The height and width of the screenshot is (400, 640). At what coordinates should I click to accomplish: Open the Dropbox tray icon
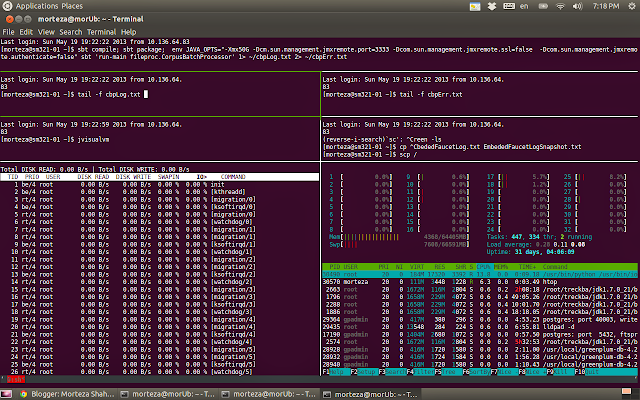coord(492,6)
